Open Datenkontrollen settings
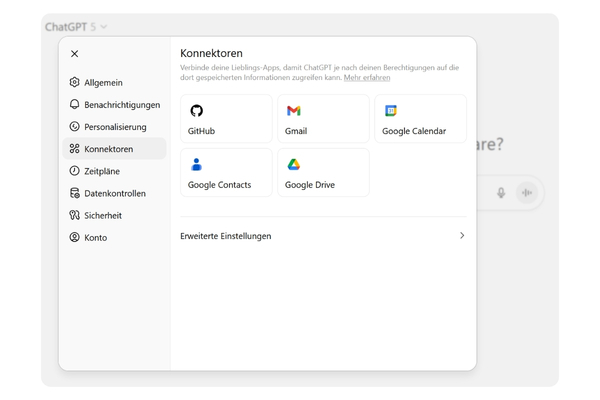This screenshot has height=400, width=600. tap(114, 193)
